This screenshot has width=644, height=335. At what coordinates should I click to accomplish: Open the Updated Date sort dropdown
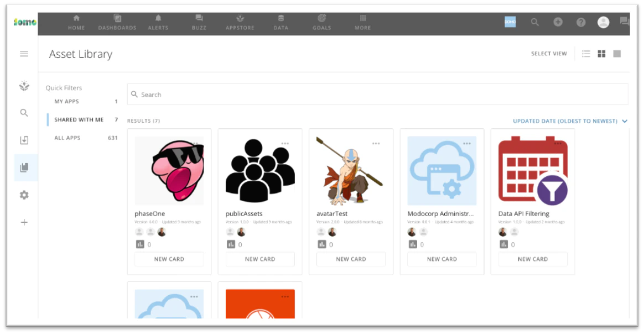tap(570, 121)
